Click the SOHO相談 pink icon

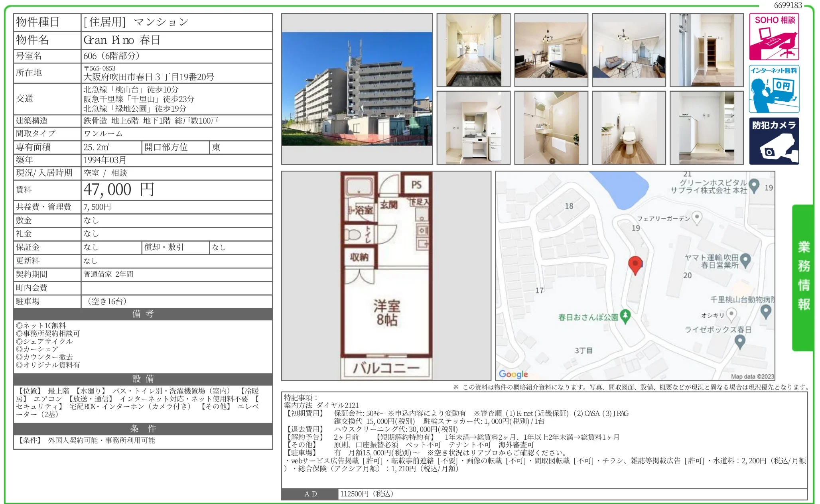[774, 37]
